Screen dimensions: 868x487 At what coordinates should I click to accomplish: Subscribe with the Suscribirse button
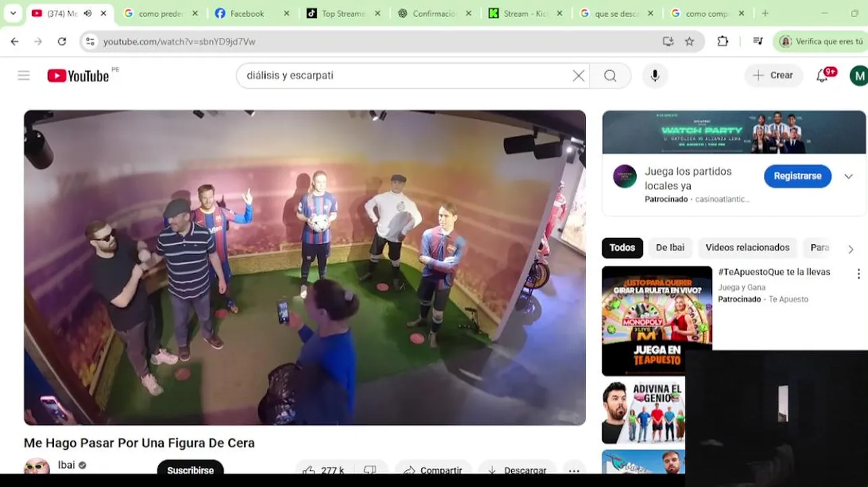(190, 469)
